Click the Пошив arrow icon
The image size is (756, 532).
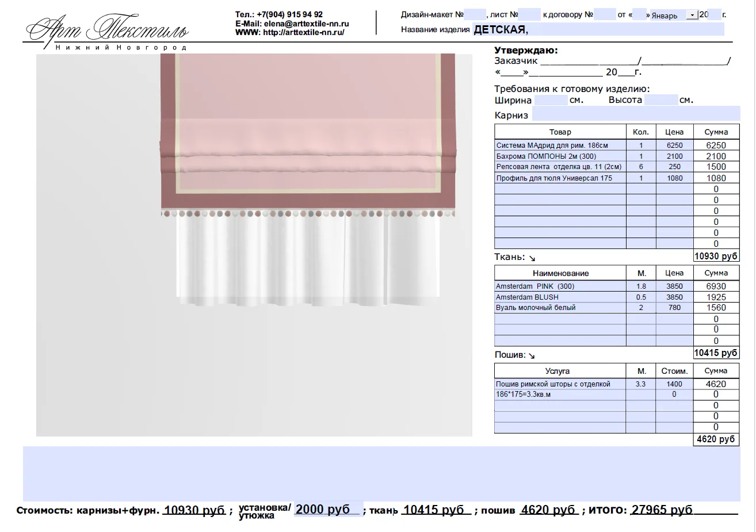(x=532, y=356)
